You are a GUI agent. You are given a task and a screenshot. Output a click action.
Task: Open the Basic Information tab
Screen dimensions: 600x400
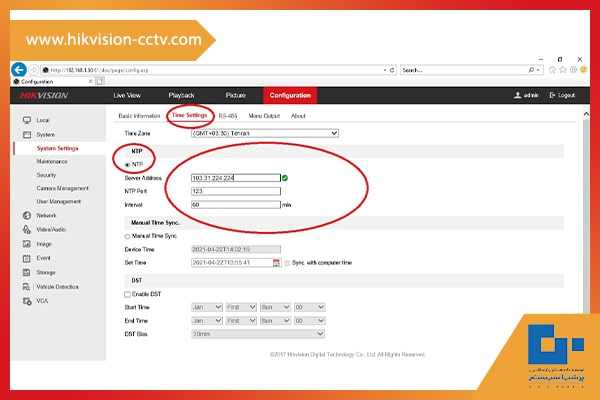139,116
